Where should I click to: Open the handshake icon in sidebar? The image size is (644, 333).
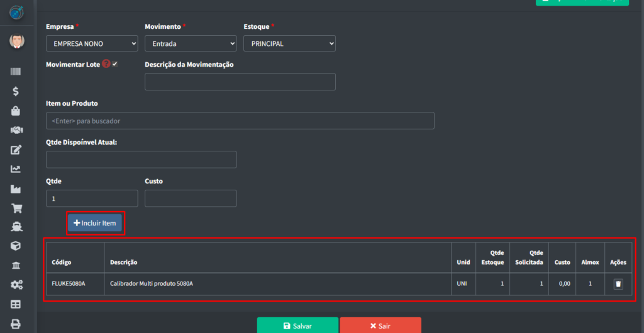coord(16,130)
